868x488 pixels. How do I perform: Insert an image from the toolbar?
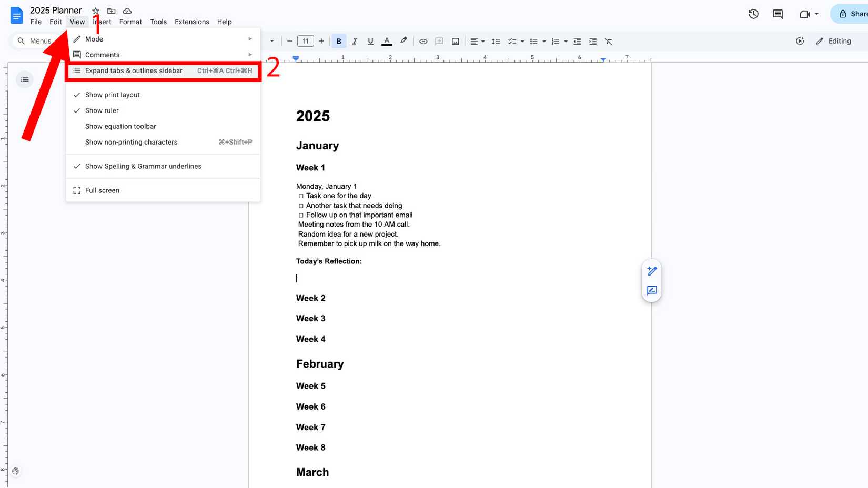coord(455,41)
